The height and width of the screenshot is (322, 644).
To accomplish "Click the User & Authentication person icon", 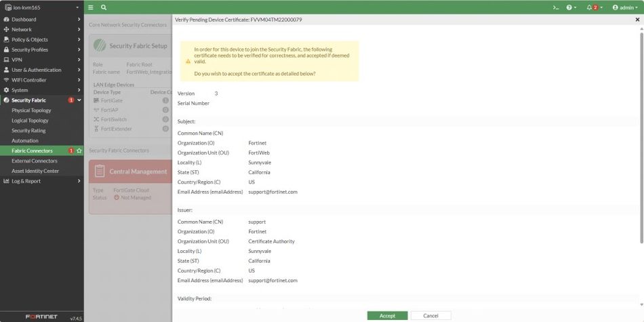I will point(6,70).
